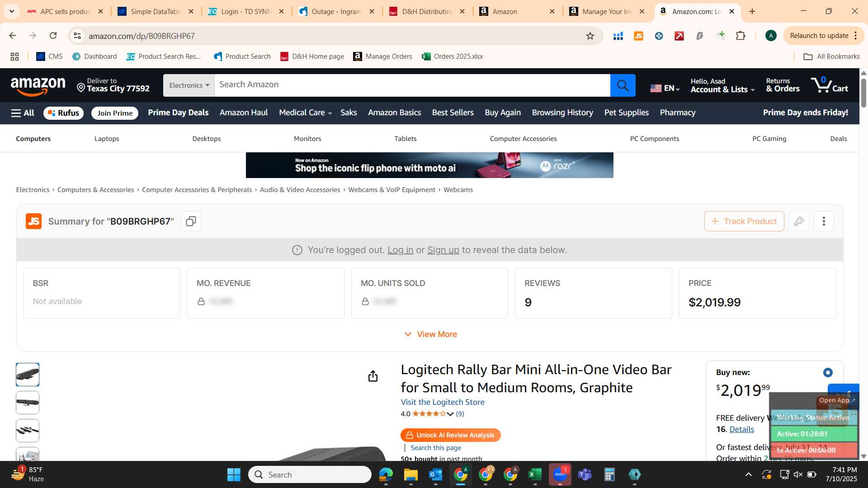Click the Track Product button
This screenshot has width=868, height=488.
tap(744, 221)
